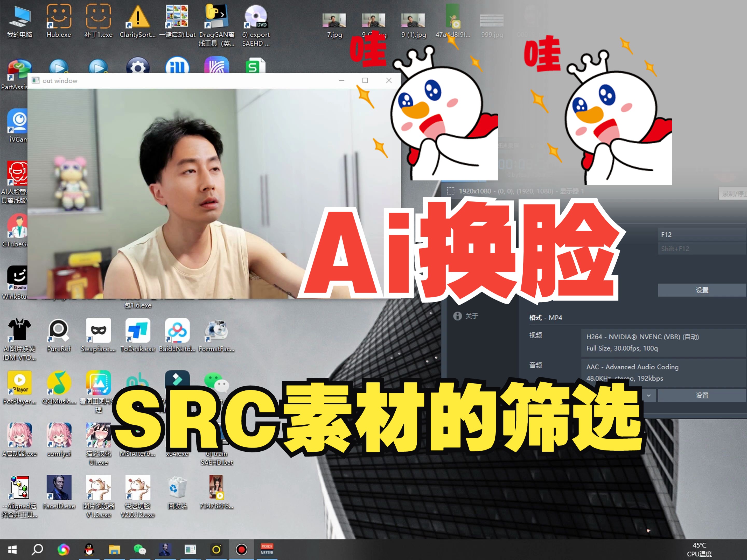
Task: Select the 6) train SAEHD.bat label
Action: [217, 458]
